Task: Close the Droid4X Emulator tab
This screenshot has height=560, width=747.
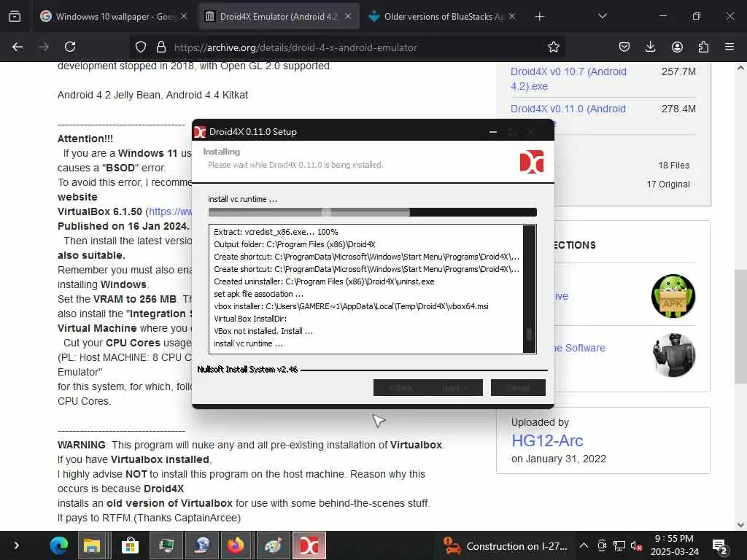Action: click(348, 16)
